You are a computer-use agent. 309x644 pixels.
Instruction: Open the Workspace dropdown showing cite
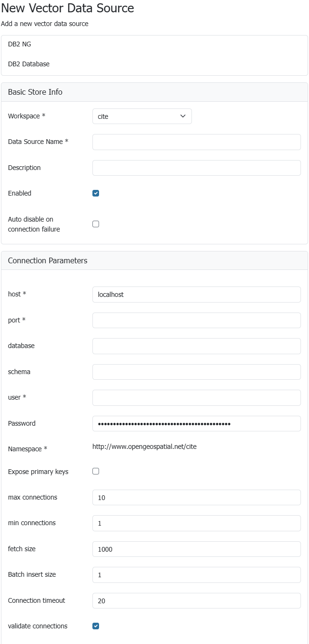tap(142, 116)
